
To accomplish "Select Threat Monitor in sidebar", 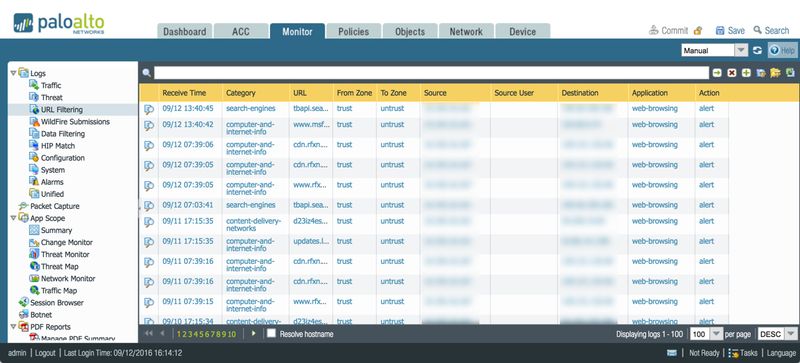I will point(65,254).
